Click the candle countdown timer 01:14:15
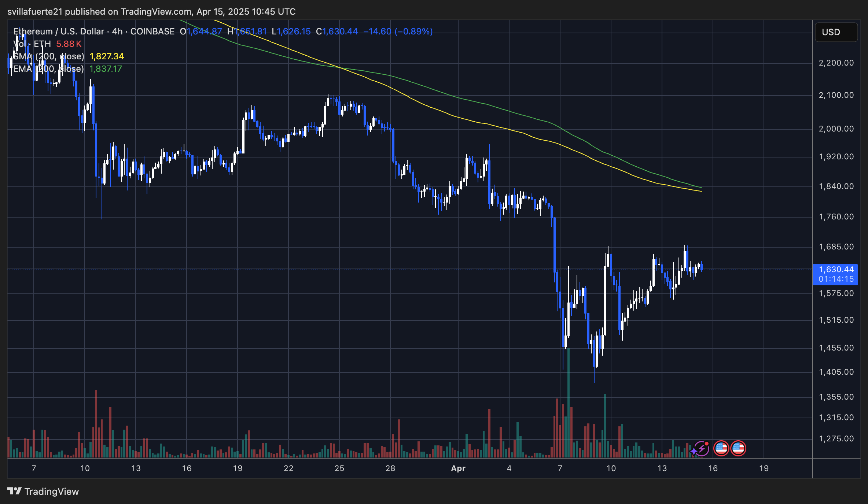This screenshot has height=504, width=868. tap(836, 279)
